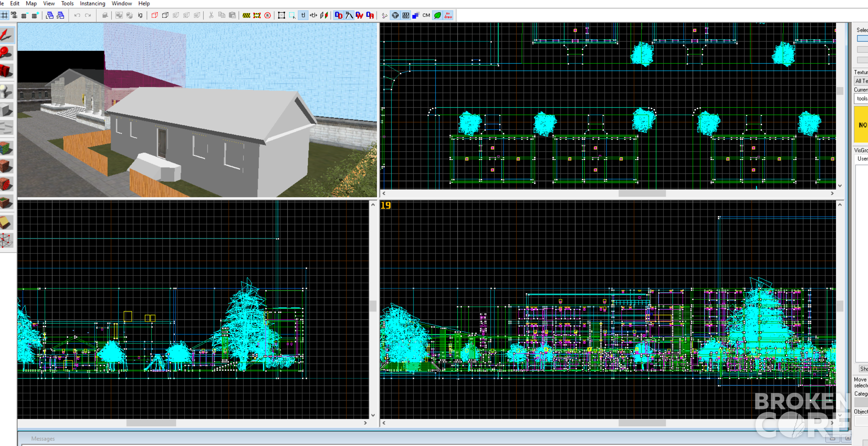This screenshot has width=868, height=446.
Task: Click top view horizontal scrollbar thumb
Action: pos(642,193)
